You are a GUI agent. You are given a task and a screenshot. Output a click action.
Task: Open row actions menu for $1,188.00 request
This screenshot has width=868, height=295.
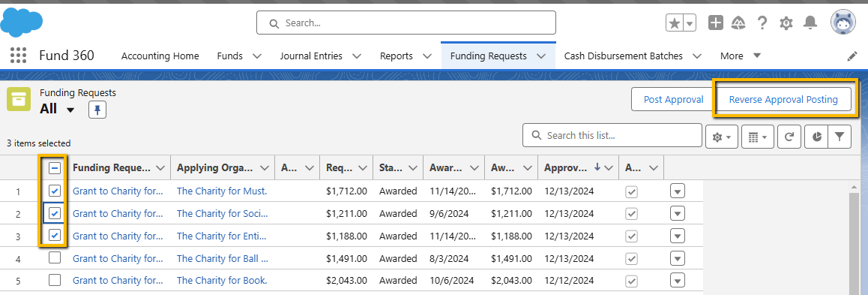click(678, 236)
